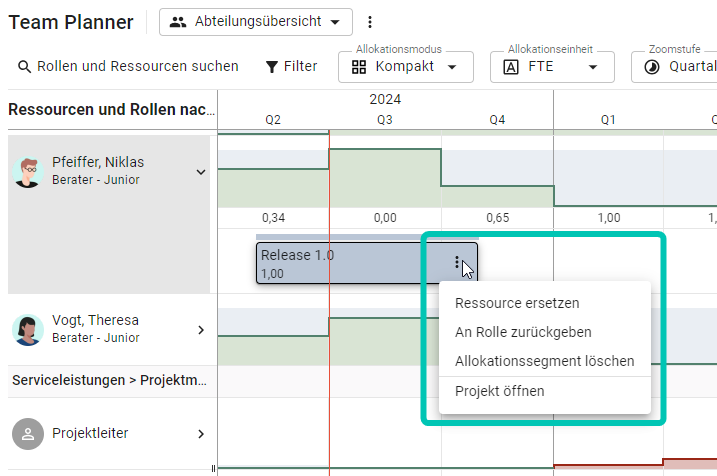Click the Q4 column header

tap(497, 120)
